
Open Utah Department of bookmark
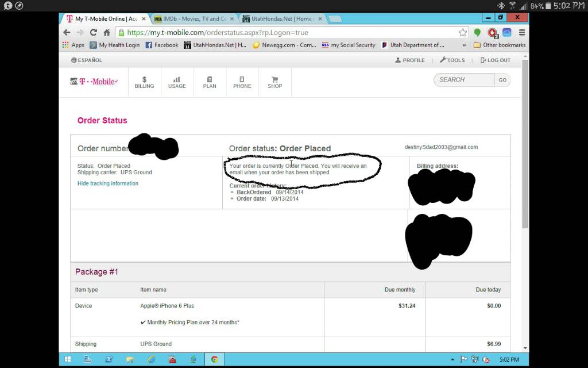pos(412,45)
